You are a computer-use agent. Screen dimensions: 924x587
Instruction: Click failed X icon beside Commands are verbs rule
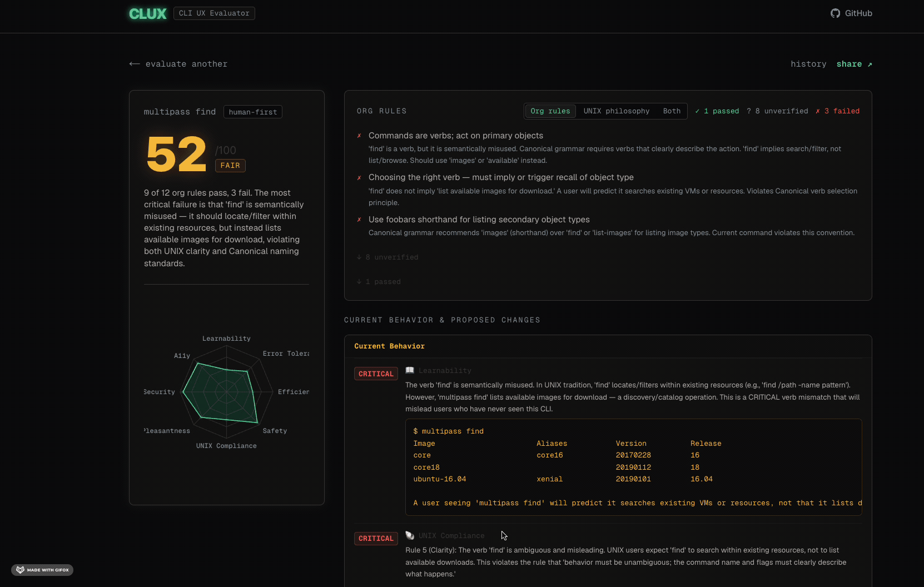(x=359, y=136)
